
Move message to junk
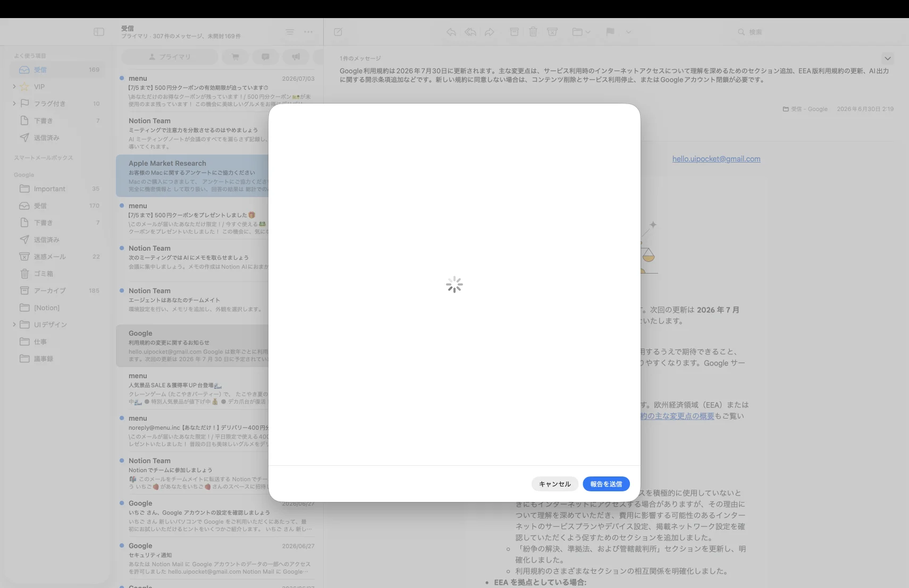552,32
